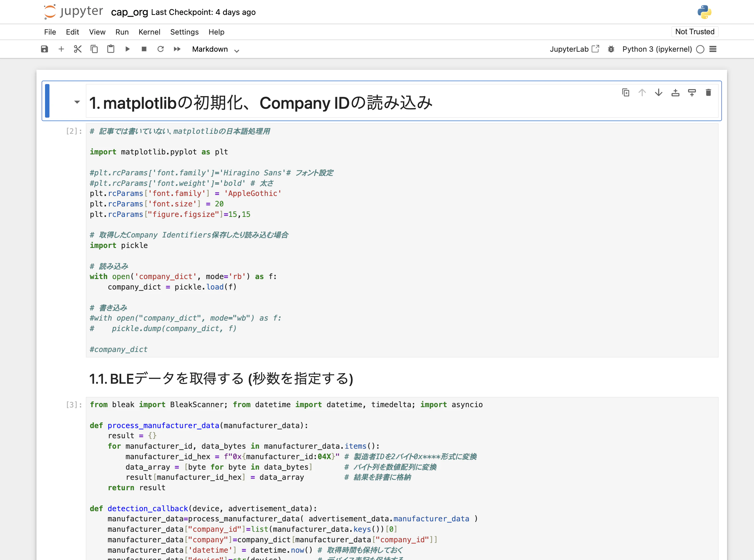Open the Kernel menu
Viewport: 754px width, 560px height.
click(149, 32)
